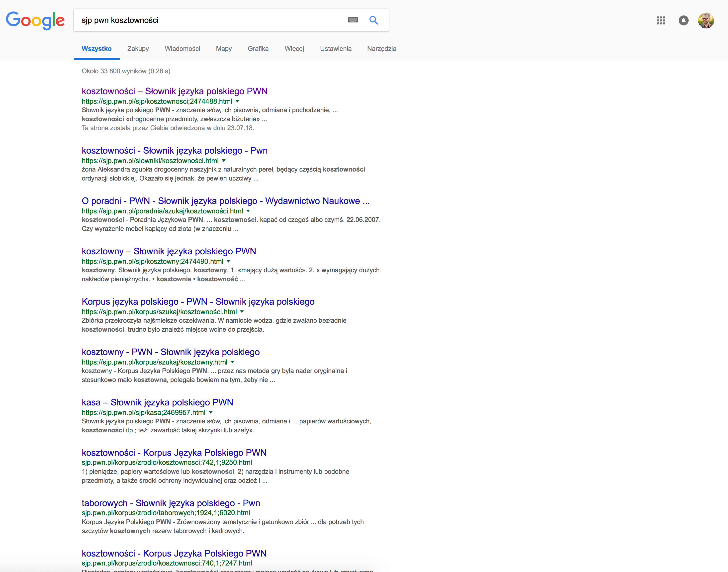Open the Narzędzia search tools
728x572 pixels.
(x=382, y=49)
